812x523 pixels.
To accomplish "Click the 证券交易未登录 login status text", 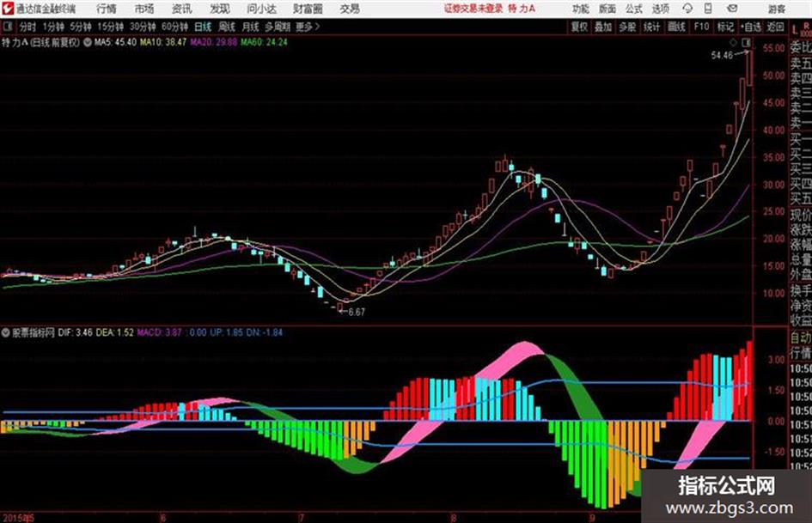I will [473, 9].
